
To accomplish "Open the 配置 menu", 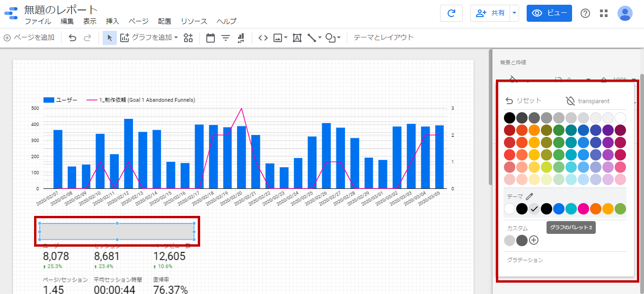I will point(165,21).
